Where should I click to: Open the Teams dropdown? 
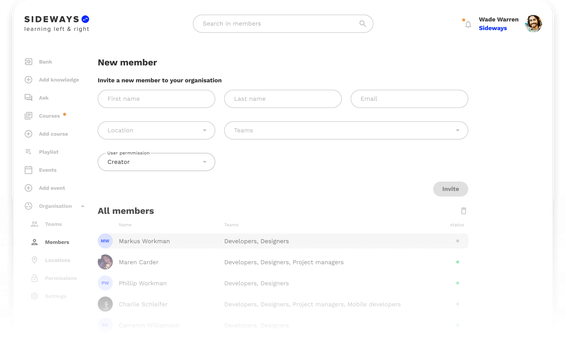point(346,130)
